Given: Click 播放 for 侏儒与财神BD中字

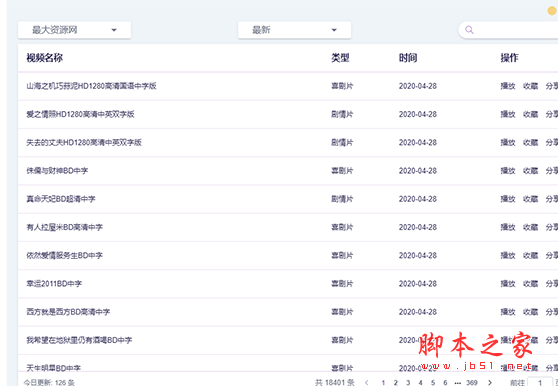Looking at the screenshot, I should click(508, 171).
